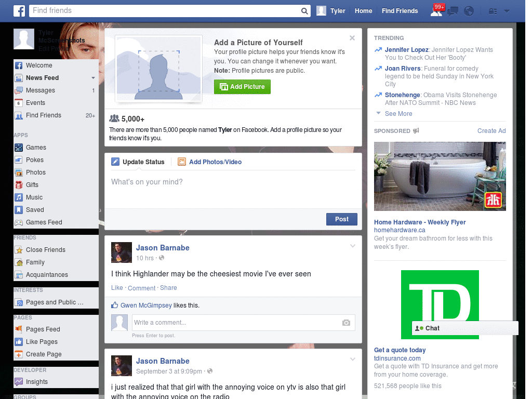
Task: Open Pages and Public in sidebar
Action: point(54,302)
